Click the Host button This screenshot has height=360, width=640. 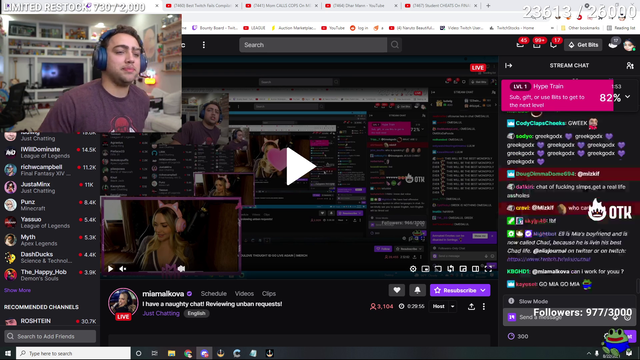[439, 306]
